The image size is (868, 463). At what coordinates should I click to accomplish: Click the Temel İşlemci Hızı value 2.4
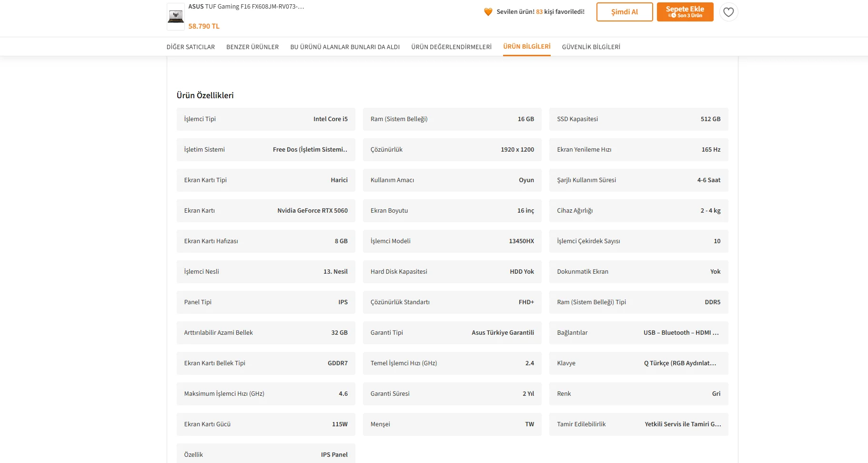click(530, 363)
